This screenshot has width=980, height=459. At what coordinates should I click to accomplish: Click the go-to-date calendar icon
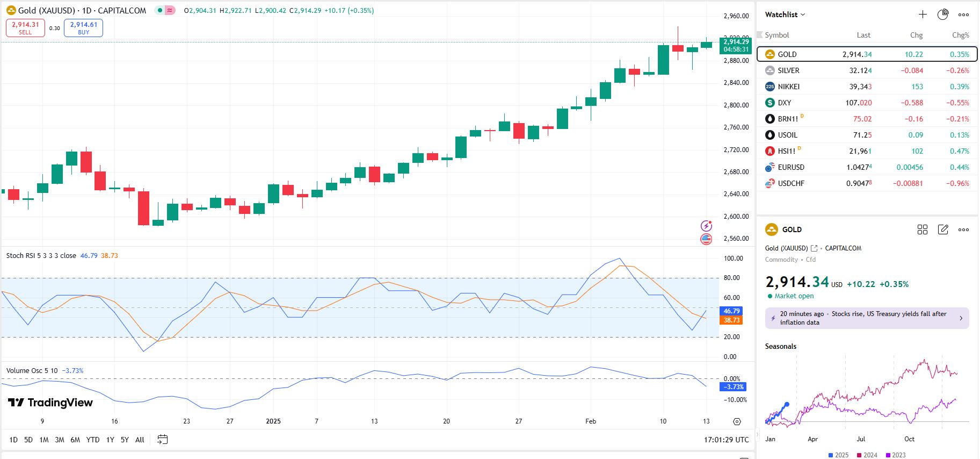point(162,440)
